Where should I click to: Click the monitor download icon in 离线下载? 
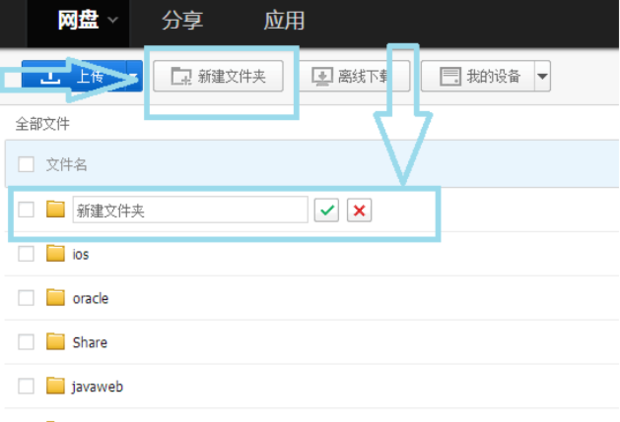click(322, 77)
